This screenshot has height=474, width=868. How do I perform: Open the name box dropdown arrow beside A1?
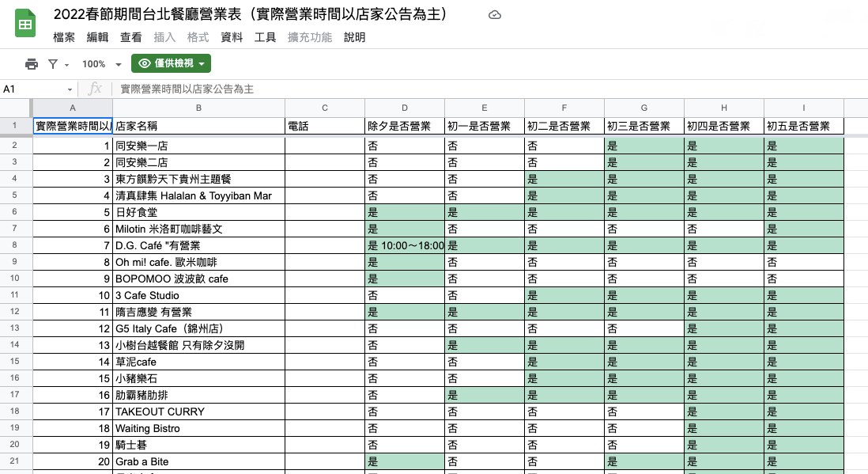pos(70,90)
